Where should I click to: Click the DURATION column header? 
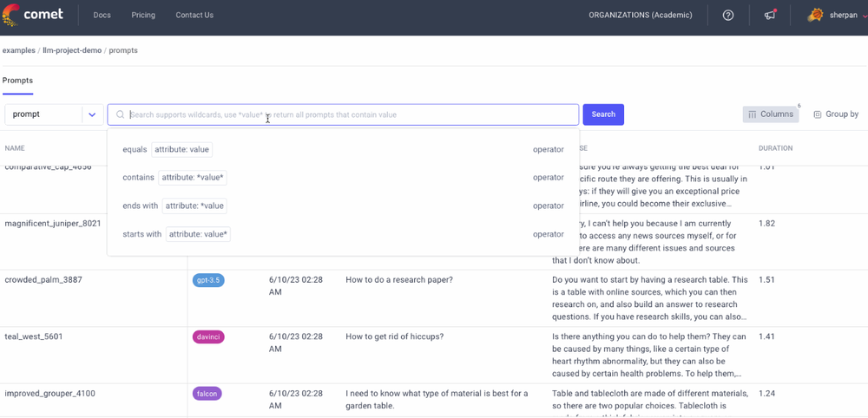(x=775, y=149)
